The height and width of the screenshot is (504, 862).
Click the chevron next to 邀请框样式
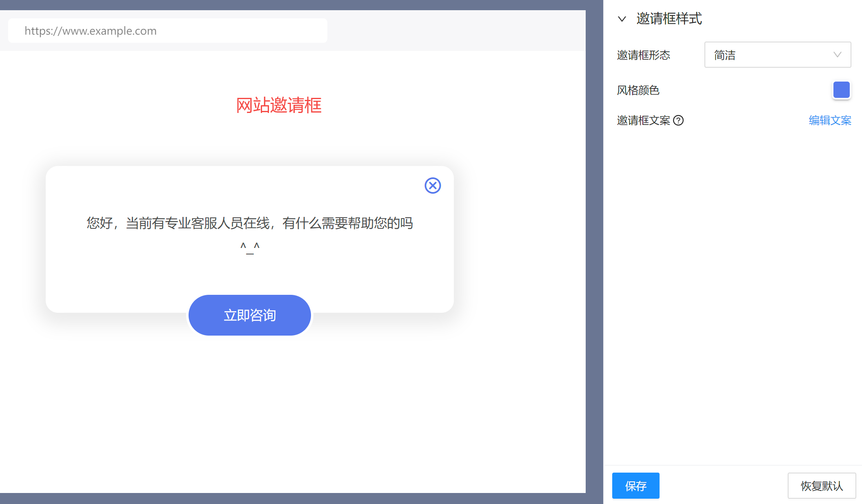(x=622, y=19)
